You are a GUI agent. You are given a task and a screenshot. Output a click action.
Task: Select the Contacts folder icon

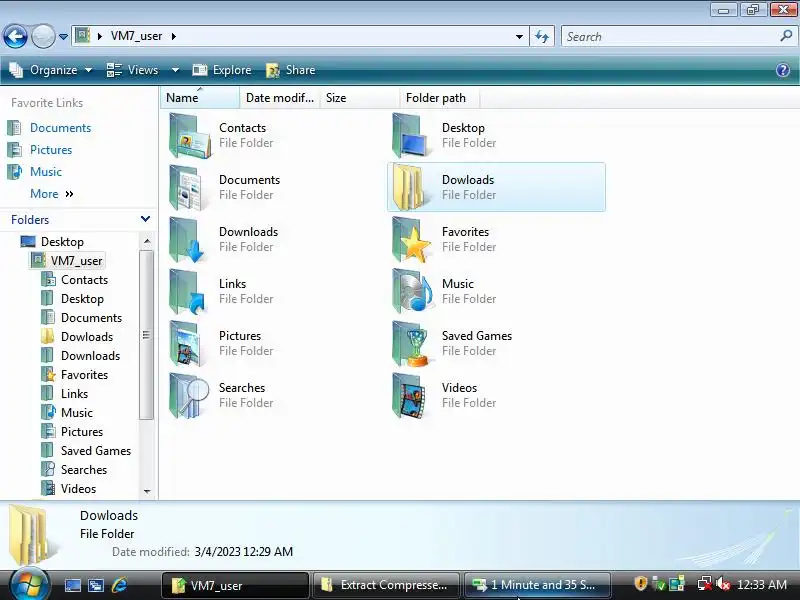coord(189,136)
